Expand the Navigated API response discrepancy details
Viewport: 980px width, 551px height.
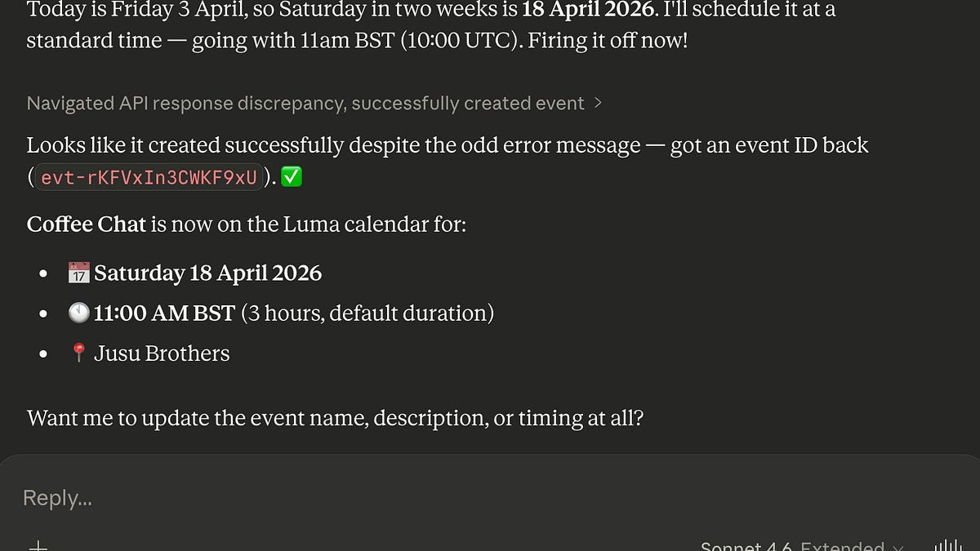(x=305, y=103)
